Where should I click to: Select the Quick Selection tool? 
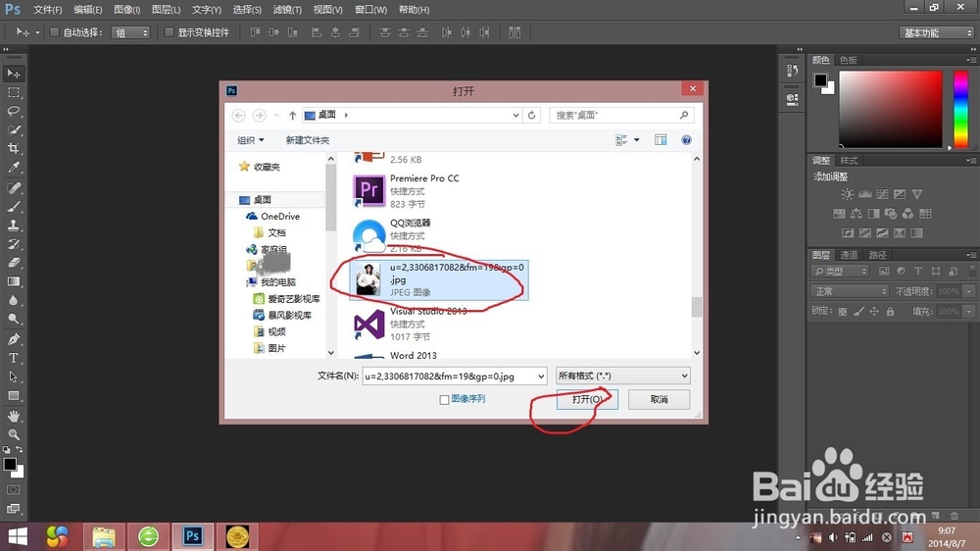(13, 130)
